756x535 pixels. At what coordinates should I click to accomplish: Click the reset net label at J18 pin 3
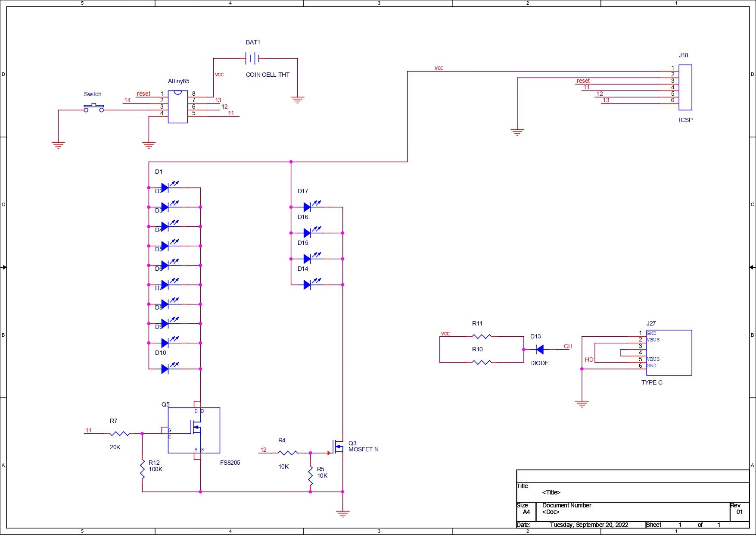583,81
